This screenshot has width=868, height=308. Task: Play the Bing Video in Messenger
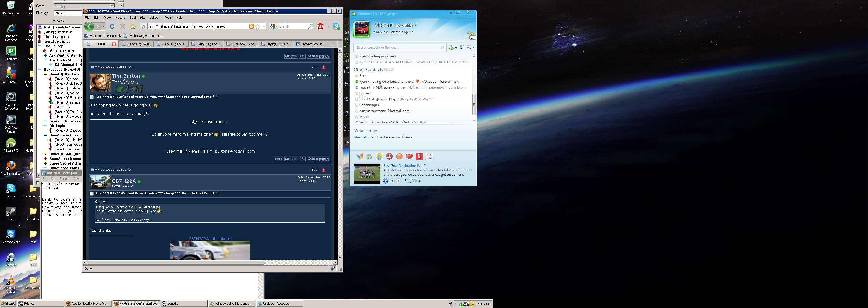point(386,181)
